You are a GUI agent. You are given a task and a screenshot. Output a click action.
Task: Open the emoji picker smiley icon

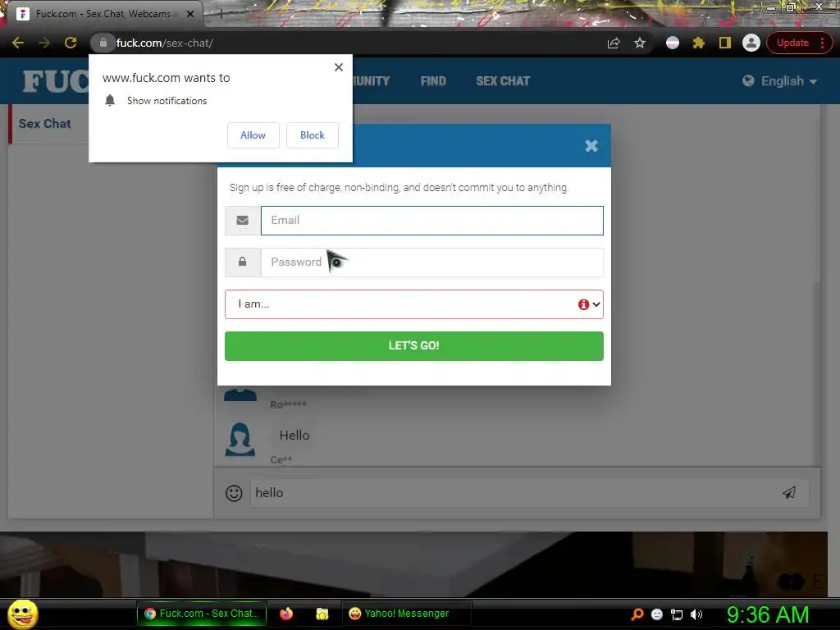pos(234,493)
